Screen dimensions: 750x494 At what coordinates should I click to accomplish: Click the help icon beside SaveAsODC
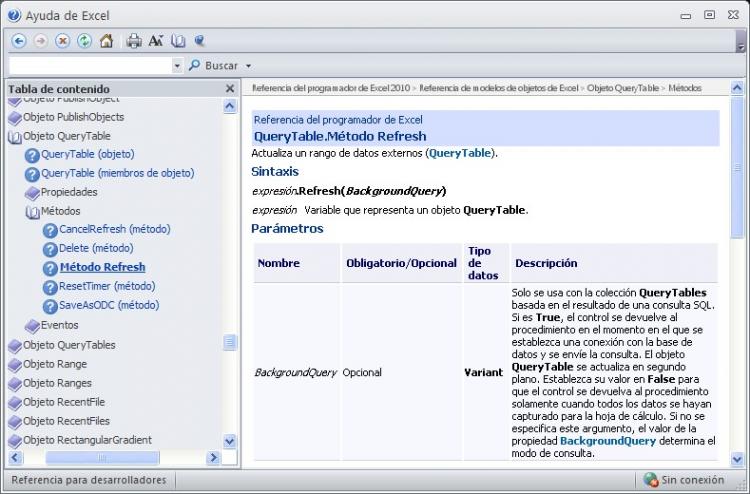pos(50,307)
